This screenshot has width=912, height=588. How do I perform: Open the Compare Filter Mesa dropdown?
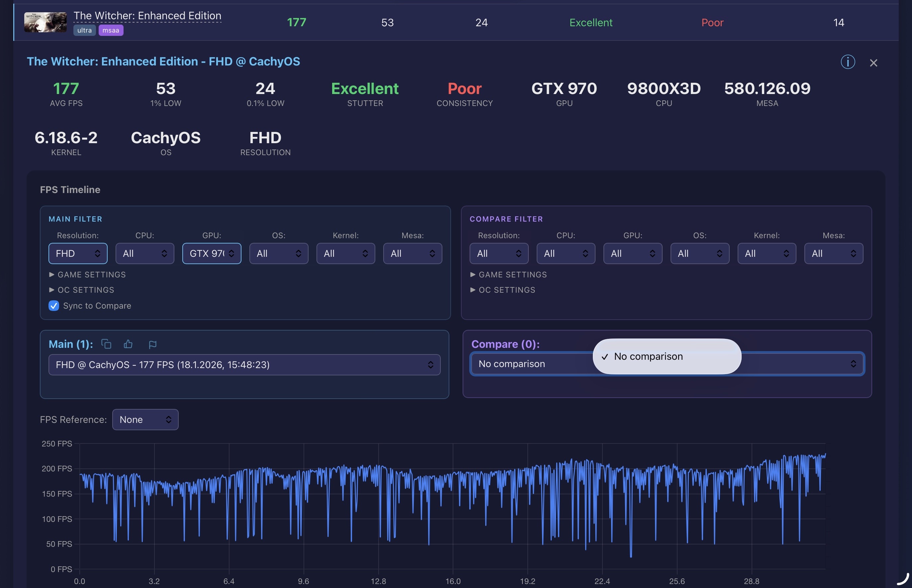click(x=833, y=253)
